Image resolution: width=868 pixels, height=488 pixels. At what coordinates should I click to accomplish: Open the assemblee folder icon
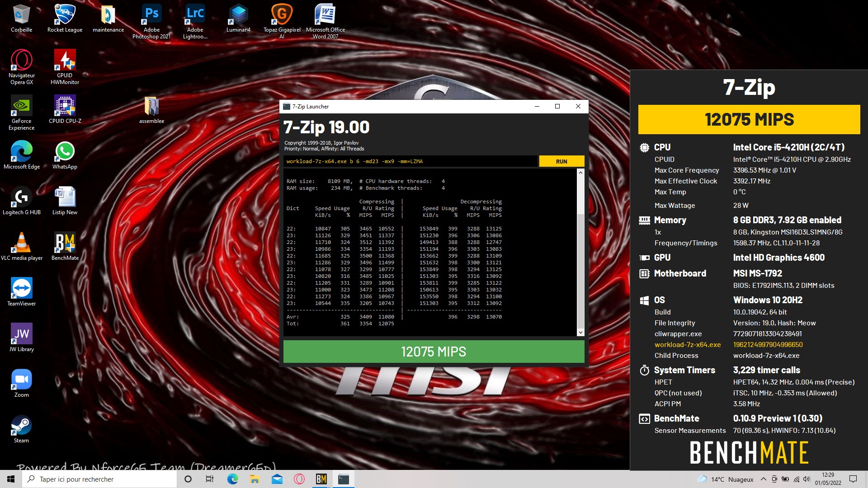tap(151, 109)
